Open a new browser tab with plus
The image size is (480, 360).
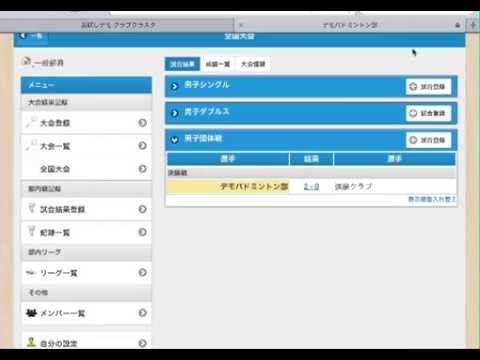(x=473, y=25)
